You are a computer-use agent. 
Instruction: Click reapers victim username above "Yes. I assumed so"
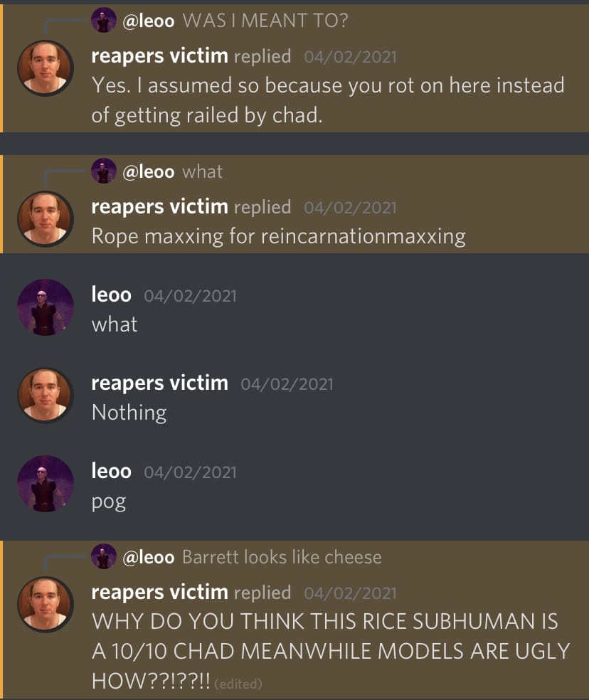click(x=159, y=55)
